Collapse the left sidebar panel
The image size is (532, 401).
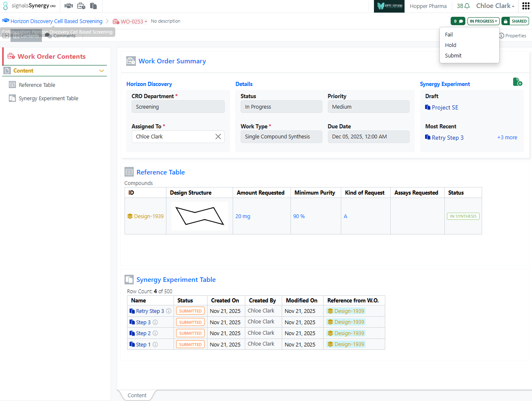6,36
